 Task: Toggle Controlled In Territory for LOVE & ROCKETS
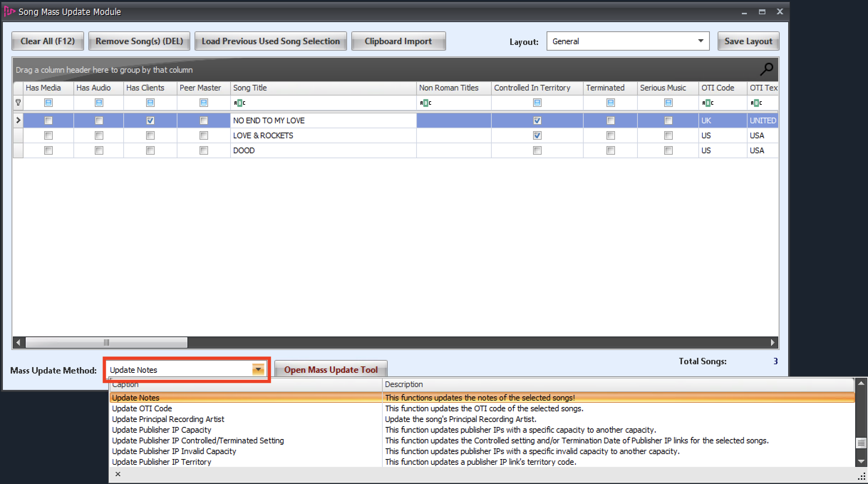pyautogui.click(x=537, y=135)
